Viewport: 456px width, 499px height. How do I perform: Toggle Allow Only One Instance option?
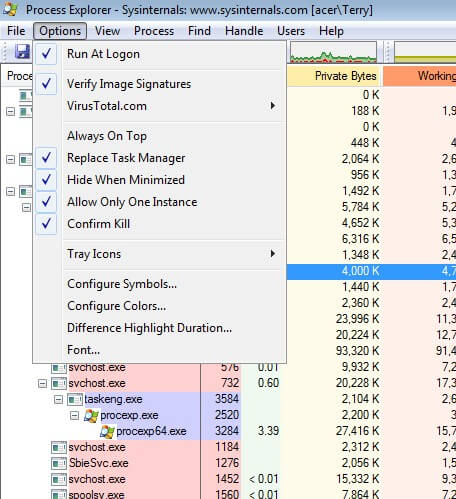(159, 202)
